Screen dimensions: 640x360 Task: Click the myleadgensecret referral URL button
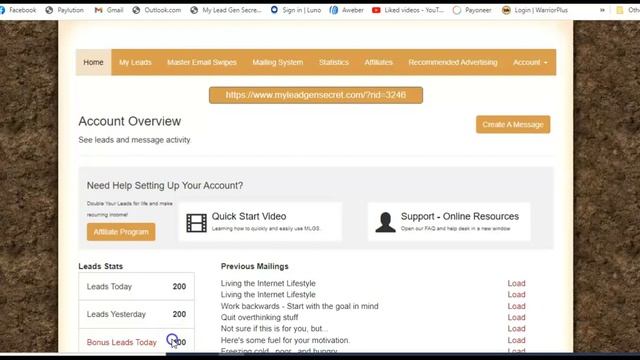point(316,95)
